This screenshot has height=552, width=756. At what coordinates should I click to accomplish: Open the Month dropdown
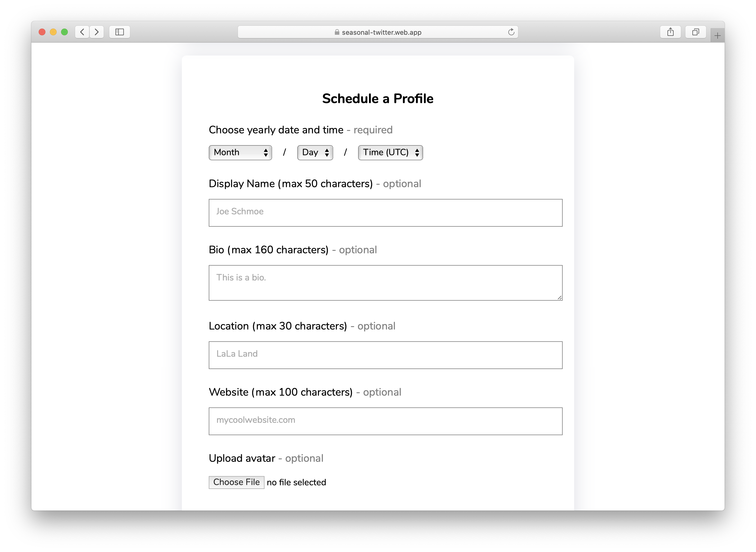[240, 152]
